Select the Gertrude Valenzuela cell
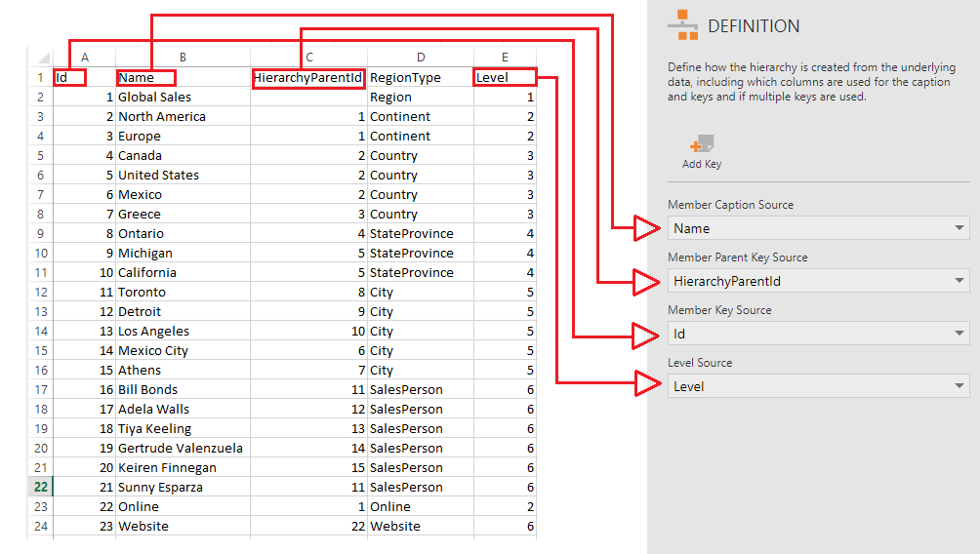This screenshot has width=980, height=554. click(x=183, y=449)
